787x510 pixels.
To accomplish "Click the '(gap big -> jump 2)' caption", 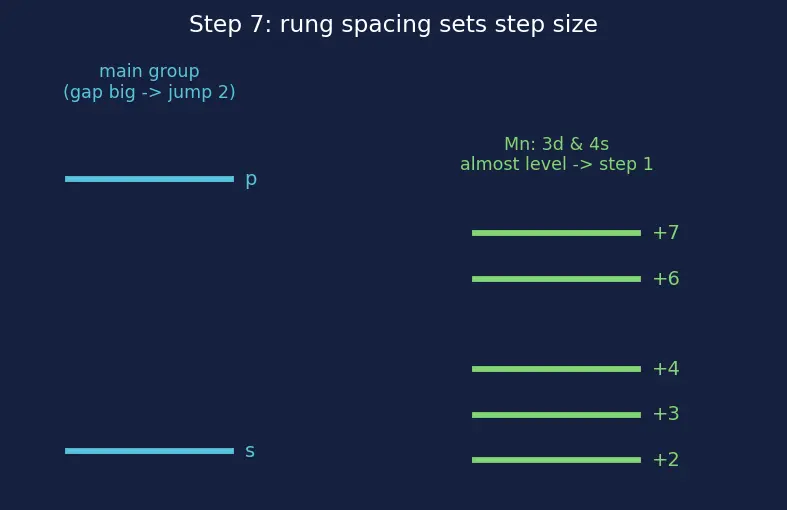I will click(149, 92).
